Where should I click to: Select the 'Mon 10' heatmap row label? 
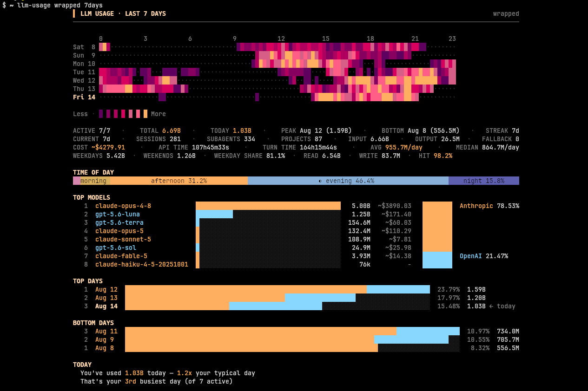[x=84, y=64]
